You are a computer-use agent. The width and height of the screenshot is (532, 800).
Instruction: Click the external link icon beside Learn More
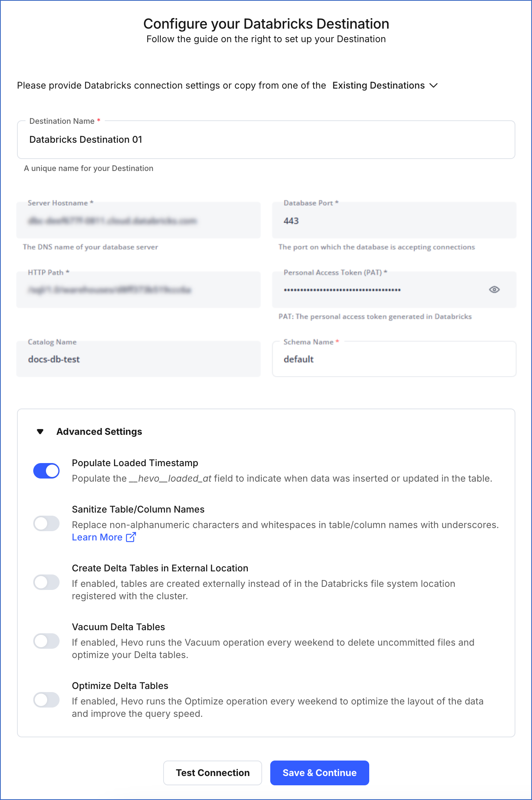pyautogui.click(x=131, y=537)
